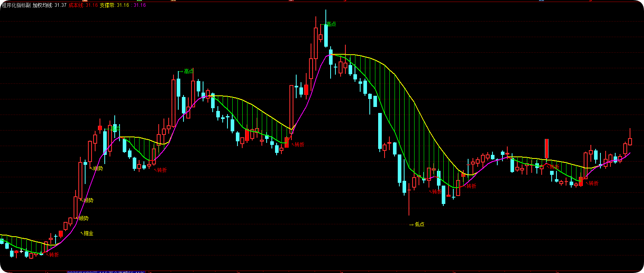
Task: Click the 低点 low-point label
Action: (419, 224)
